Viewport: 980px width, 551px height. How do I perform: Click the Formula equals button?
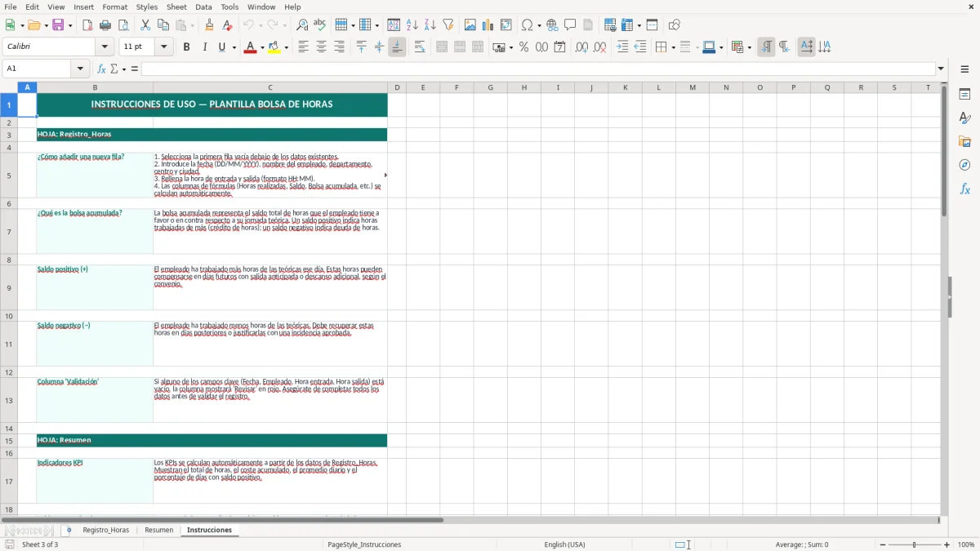(135, 69)
